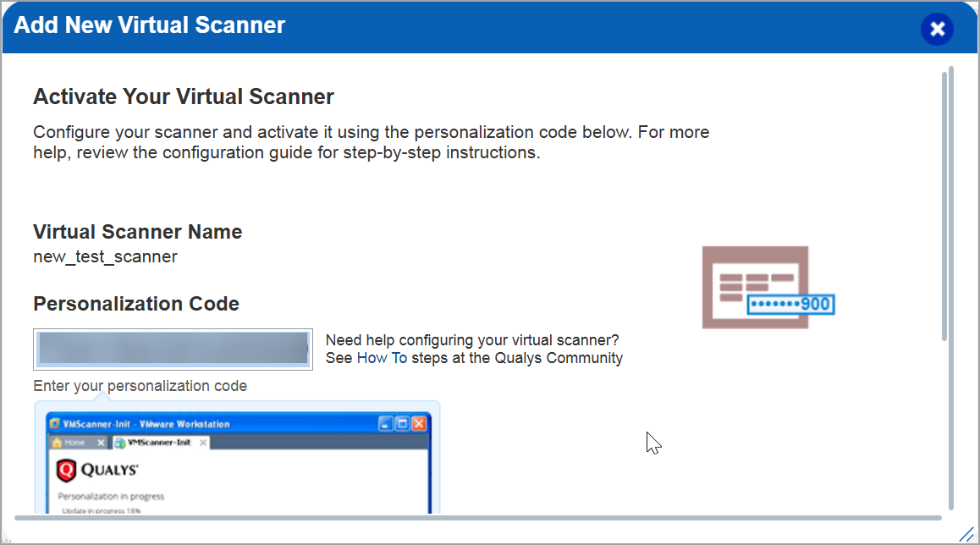Open the How To link
This screenshot has height=545, width=980.
pyautogui.click(x=382, y=358)
